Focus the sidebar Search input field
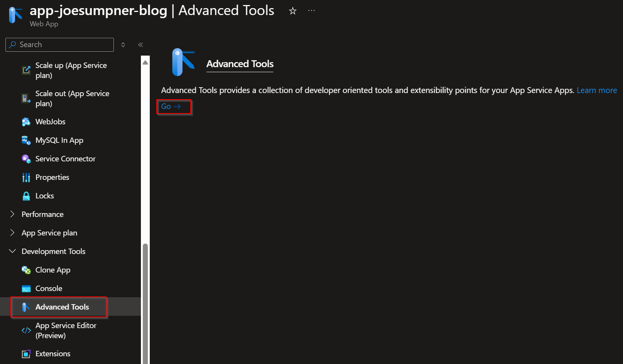 pyautogui.click(x=59, y=45)
